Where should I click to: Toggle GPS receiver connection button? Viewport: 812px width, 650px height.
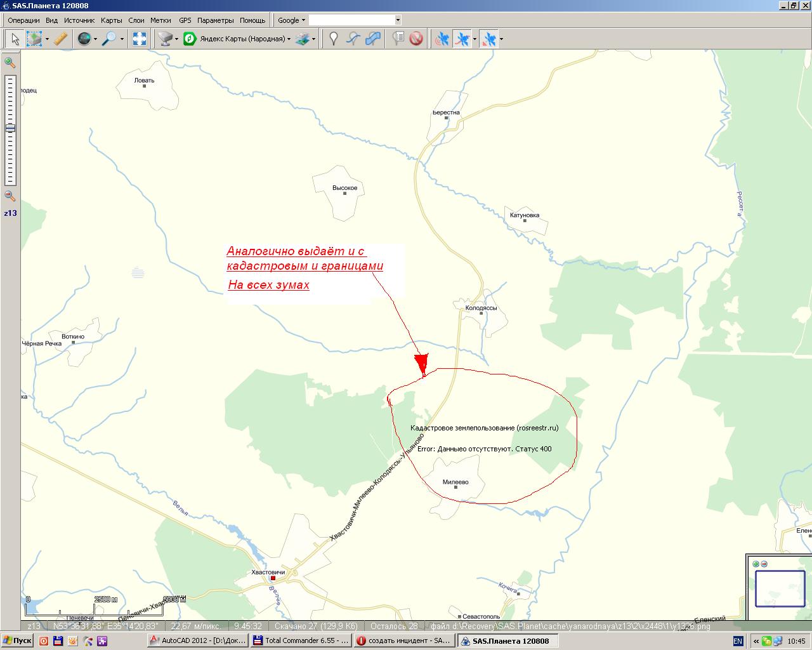[442, 39]
